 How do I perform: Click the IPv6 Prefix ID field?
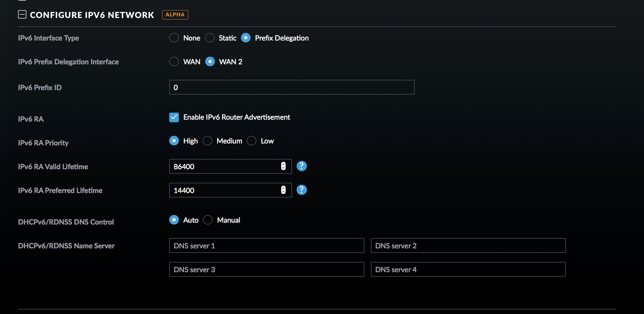pos(291,87)
